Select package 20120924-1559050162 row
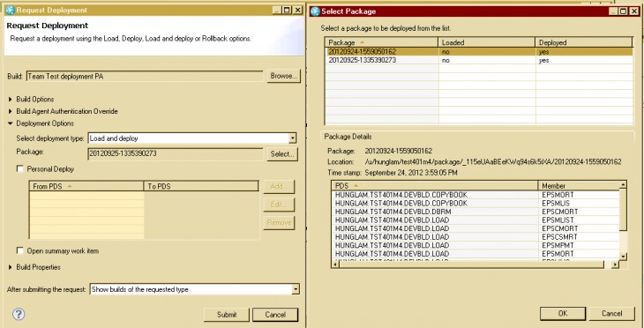Image resolution: width=644 pixels, height=328 pixels. tap(478, 52)
